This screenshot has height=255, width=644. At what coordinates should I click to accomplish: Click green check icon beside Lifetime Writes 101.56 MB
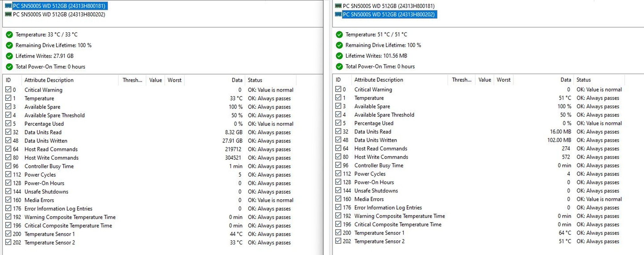click(x=339, y=56)
